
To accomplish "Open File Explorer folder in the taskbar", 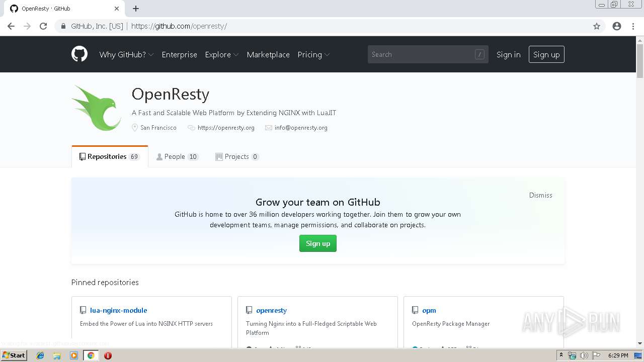I will [57, 355].
